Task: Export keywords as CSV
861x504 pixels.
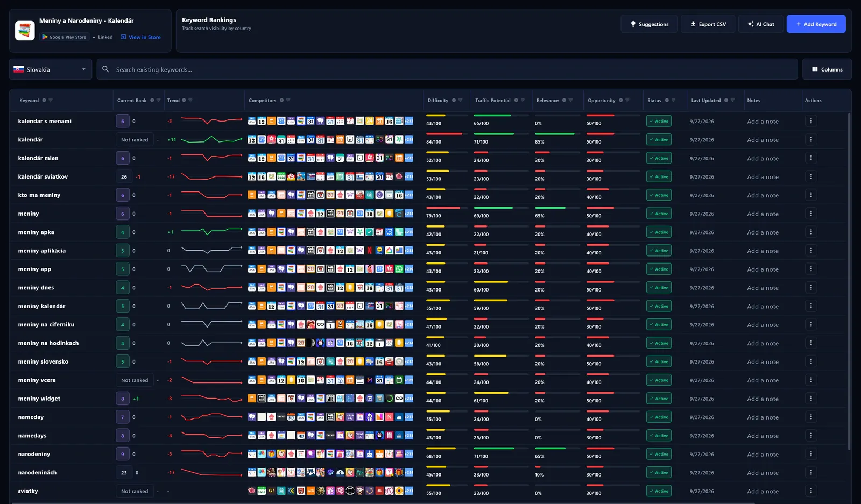Action: pos(708,24)
